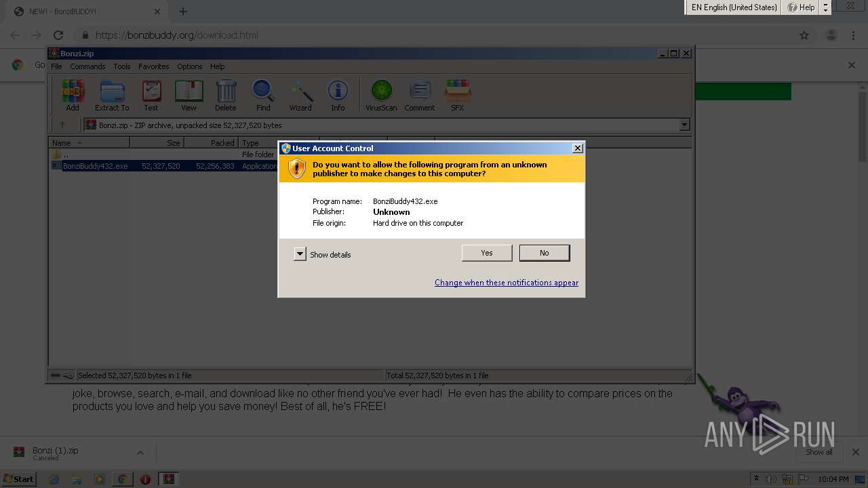
Task: Dismiss the Chrome infobar with X
Action: [852, 65]
